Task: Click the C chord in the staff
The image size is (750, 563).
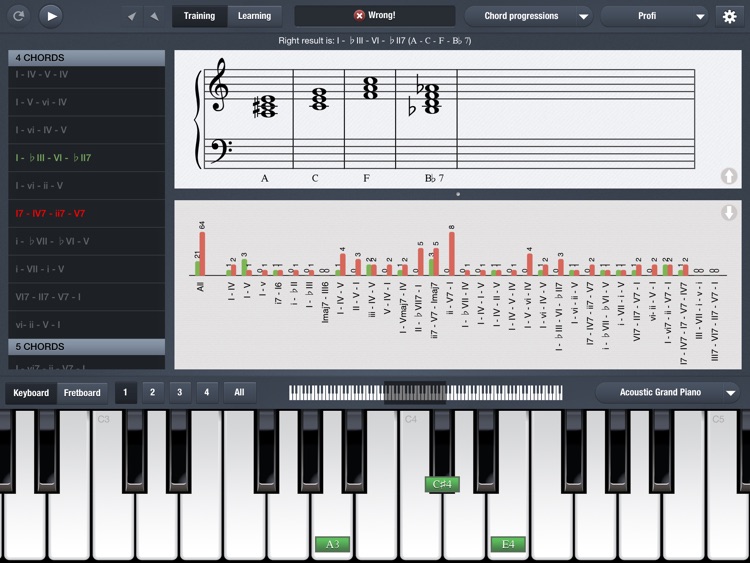Action: (319, 99)
